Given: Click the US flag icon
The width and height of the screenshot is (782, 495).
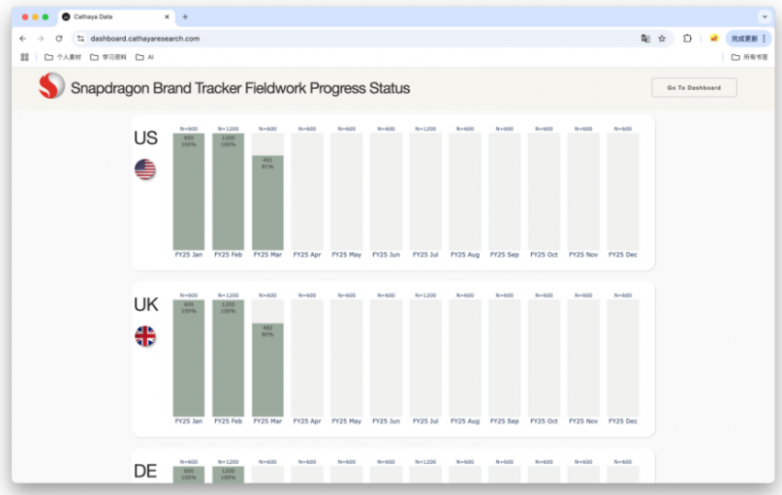Looking at the screenshot, I should [x=145, y=169].
